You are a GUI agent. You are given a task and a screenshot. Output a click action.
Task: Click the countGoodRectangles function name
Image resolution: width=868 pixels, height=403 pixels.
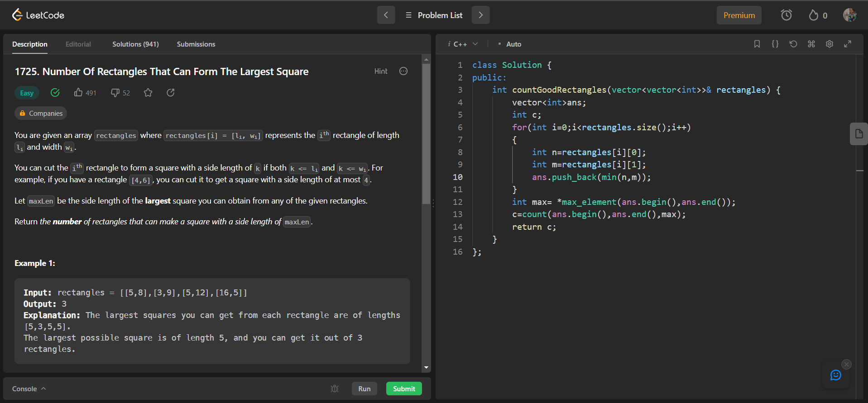coord(559,90)
